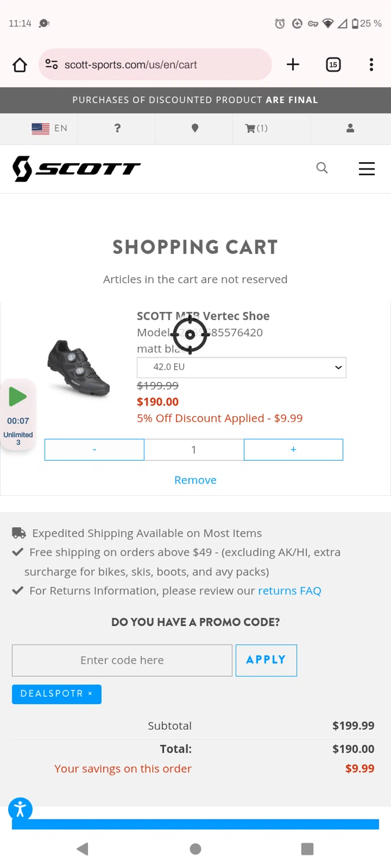Open the browser three-dot menu

[371, 65]
